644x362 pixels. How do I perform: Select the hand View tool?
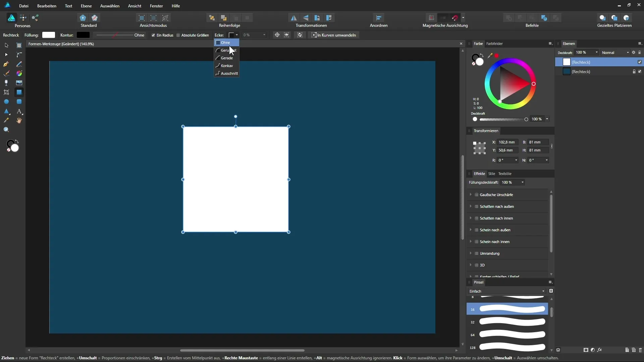coord(19,121)
